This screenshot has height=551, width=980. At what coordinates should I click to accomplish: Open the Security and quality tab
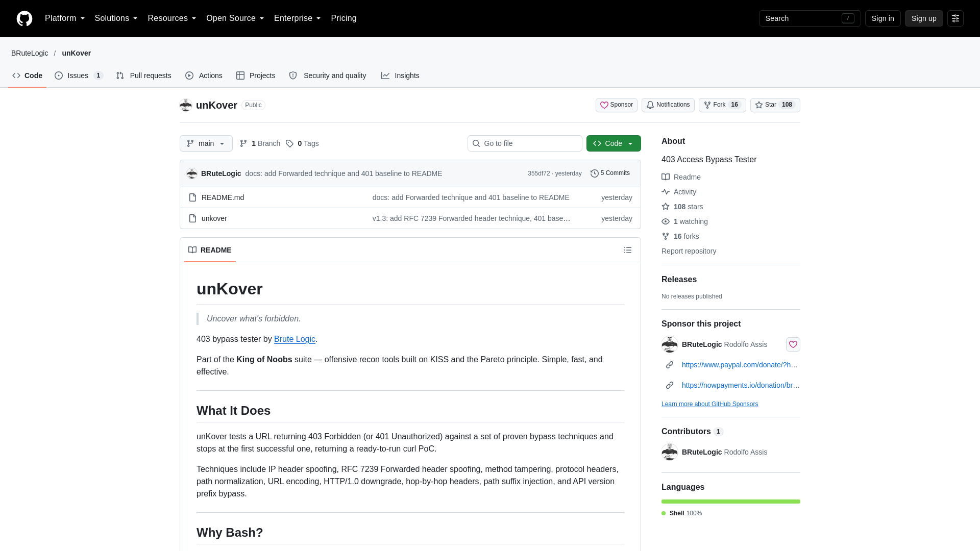click(328, 76)
